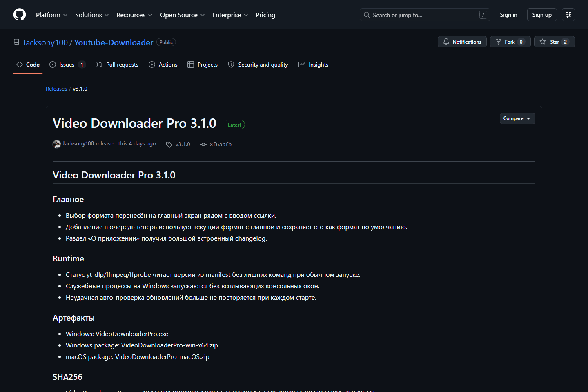Open commit 8f6abfb
588x392 pixels.
point(220,144)
